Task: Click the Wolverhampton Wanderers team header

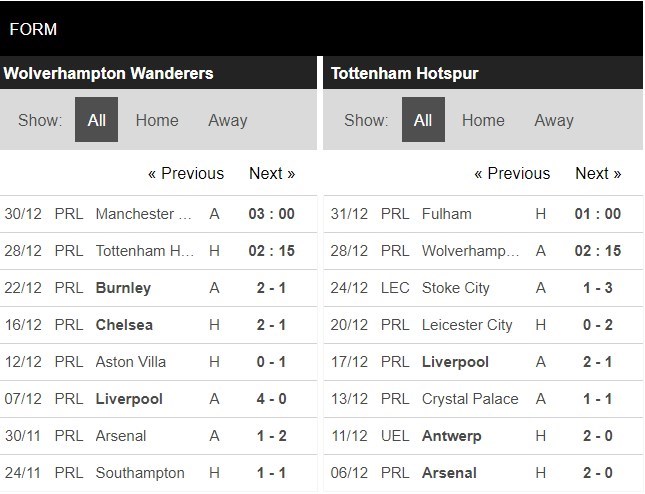Action: 108,74
